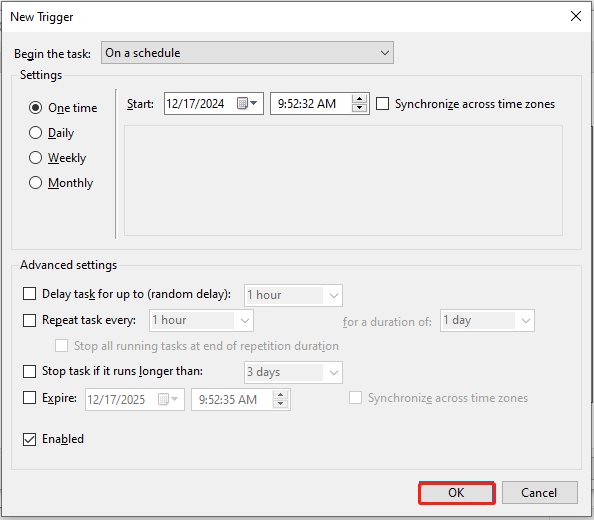The width and height of the screenshot is (594, 520).
Task: Close the New Trigger dialog
Action: coord(576,16)
